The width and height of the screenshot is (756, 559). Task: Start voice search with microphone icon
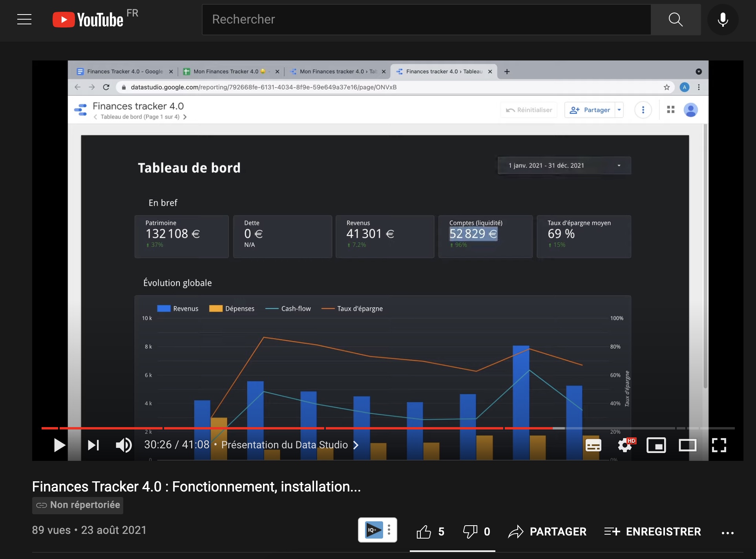coord(723,19)
